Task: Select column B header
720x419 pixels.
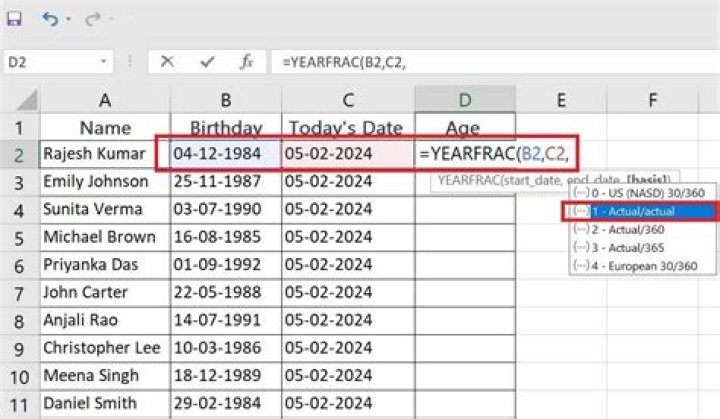Action: pyautogui.click(x=227, y=99)
